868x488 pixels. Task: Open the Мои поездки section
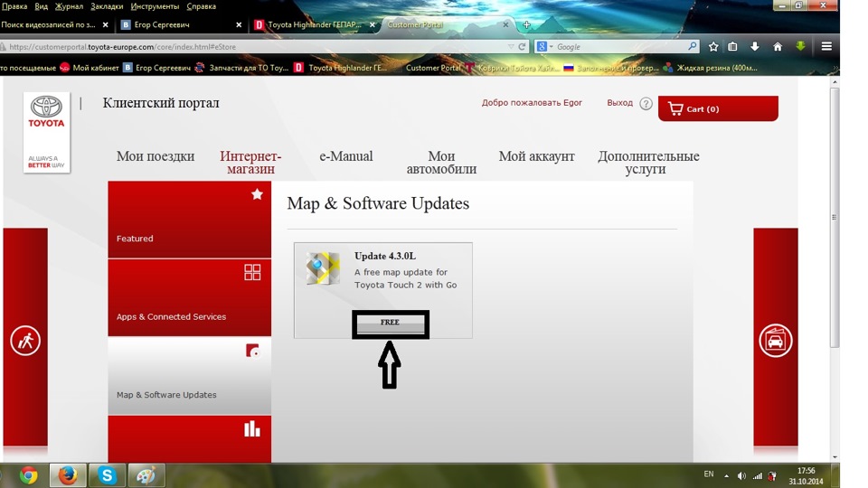(156, 156)
